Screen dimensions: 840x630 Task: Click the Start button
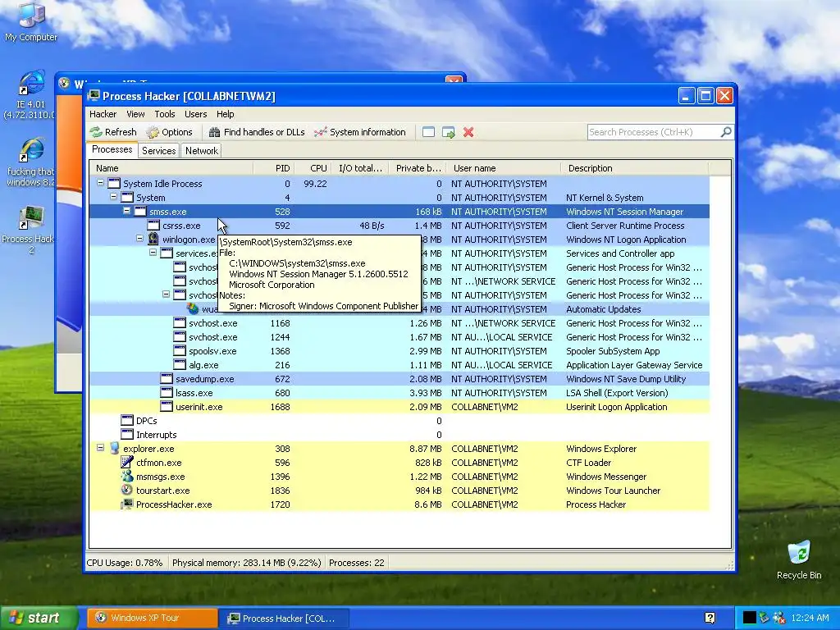click(39, 618)
